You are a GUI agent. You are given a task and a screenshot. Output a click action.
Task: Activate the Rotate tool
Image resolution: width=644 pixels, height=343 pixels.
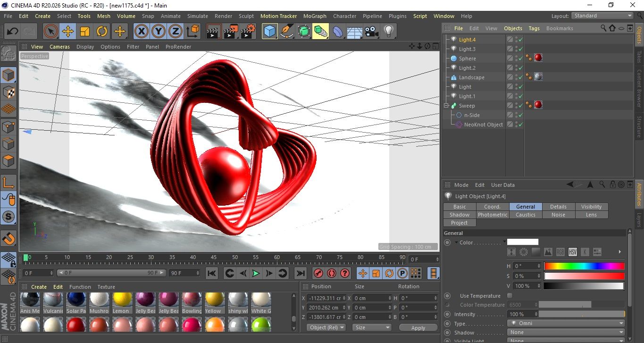[102, 32]
